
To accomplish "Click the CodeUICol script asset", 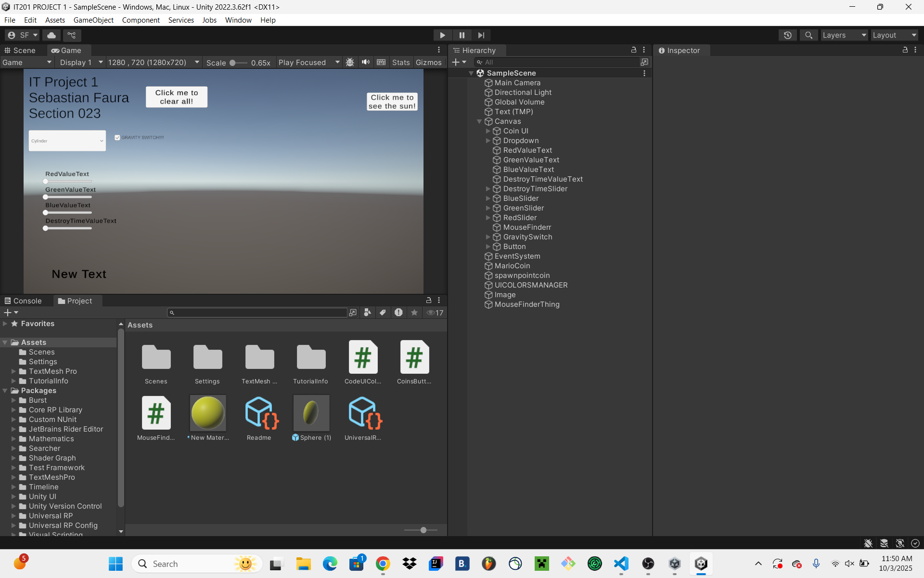I will pos(363,357).
